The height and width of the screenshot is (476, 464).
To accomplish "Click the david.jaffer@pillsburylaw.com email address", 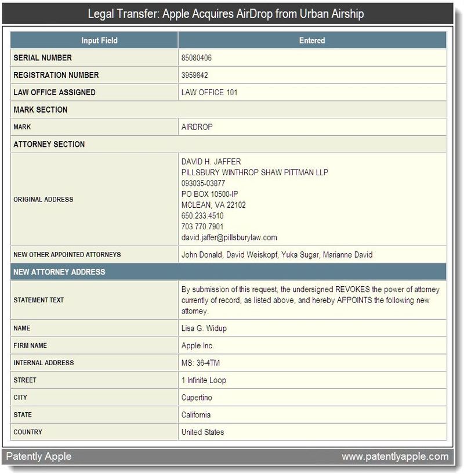I will click(x=229, y=237).
